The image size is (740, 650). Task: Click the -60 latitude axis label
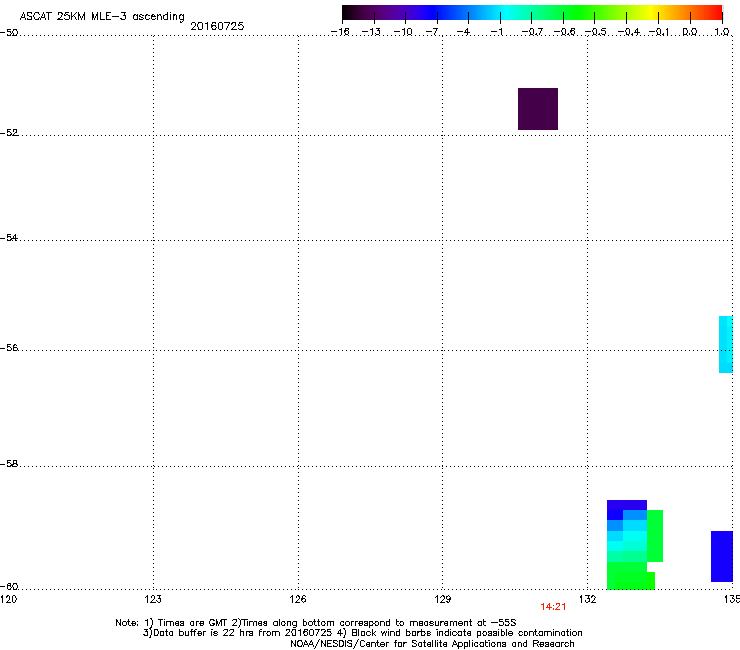pyautogui.click(x=9, y=586)
